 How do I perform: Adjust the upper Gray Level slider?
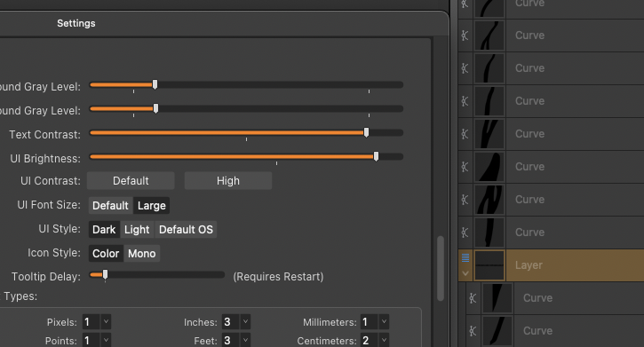click(x=155, y=84)
